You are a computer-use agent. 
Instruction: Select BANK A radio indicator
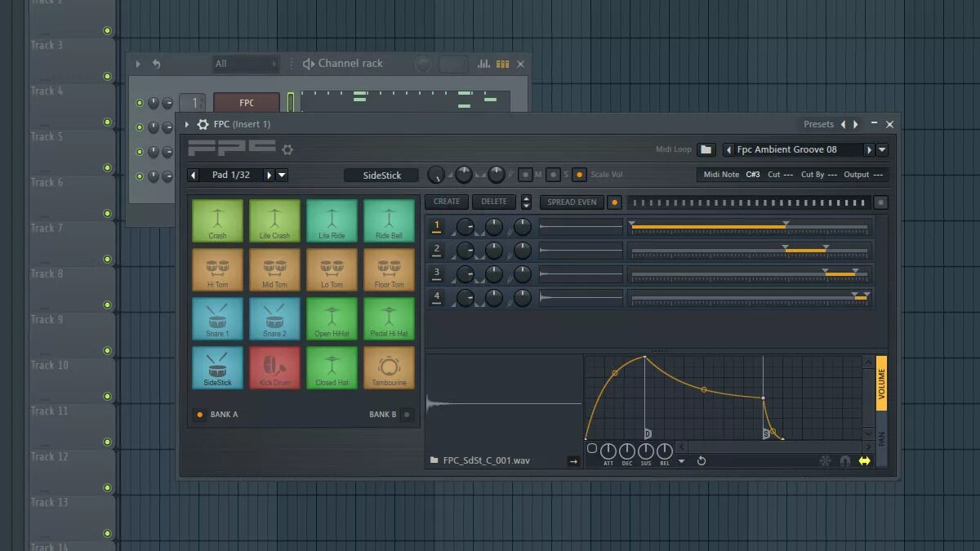pyautogui.click(x=199, y=415)
